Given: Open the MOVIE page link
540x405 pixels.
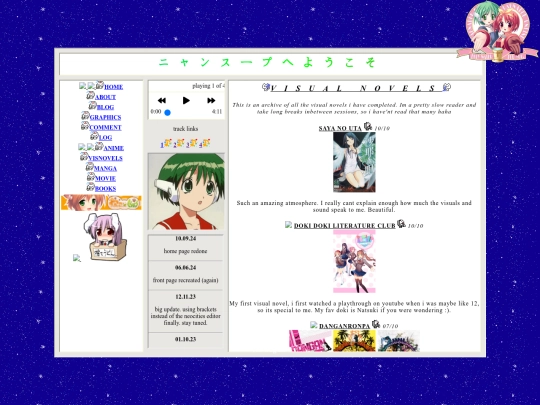Looking at the screenshot, I should [x=105, y=178].
